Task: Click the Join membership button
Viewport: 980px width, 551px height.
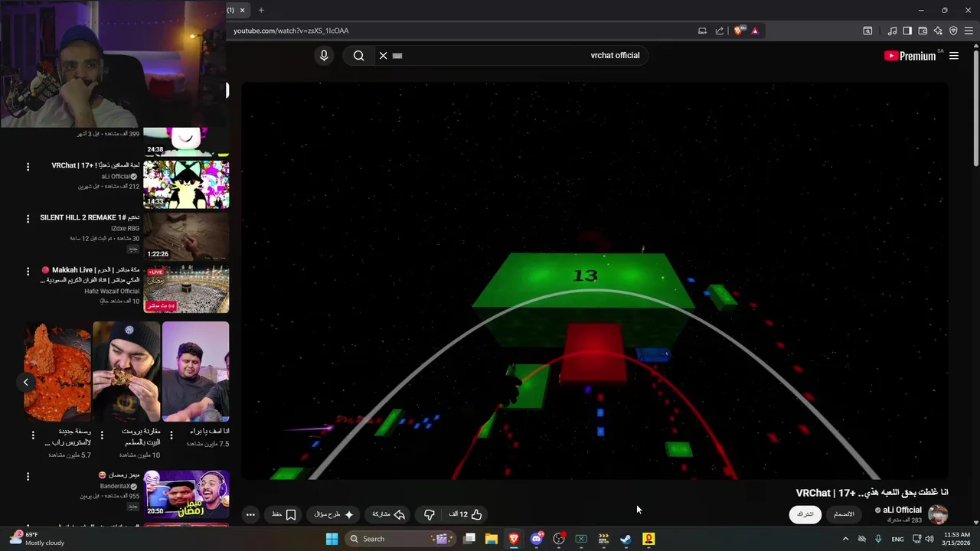Action: (x=844, y=514)
